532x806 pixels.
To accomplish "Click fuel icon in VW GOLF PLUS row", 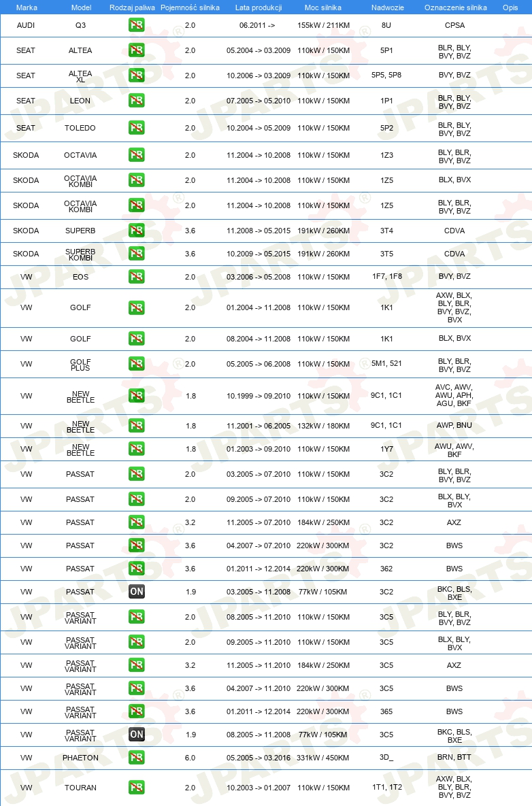I will point(136,364).
